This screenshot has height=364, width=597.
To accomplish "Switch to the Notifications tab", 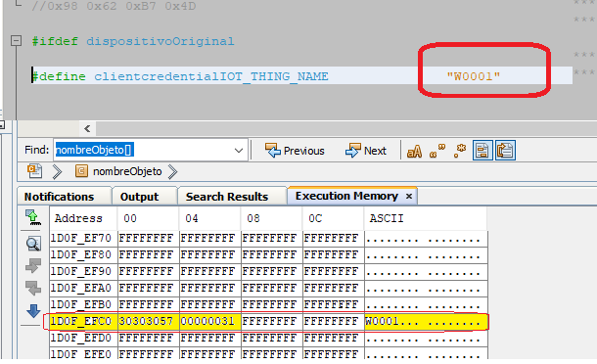I will (x=59, y=197).
